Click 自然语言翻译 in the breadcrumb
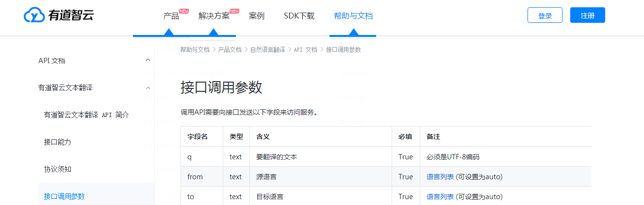The image size is (644, 205). [x=267, y=50]
